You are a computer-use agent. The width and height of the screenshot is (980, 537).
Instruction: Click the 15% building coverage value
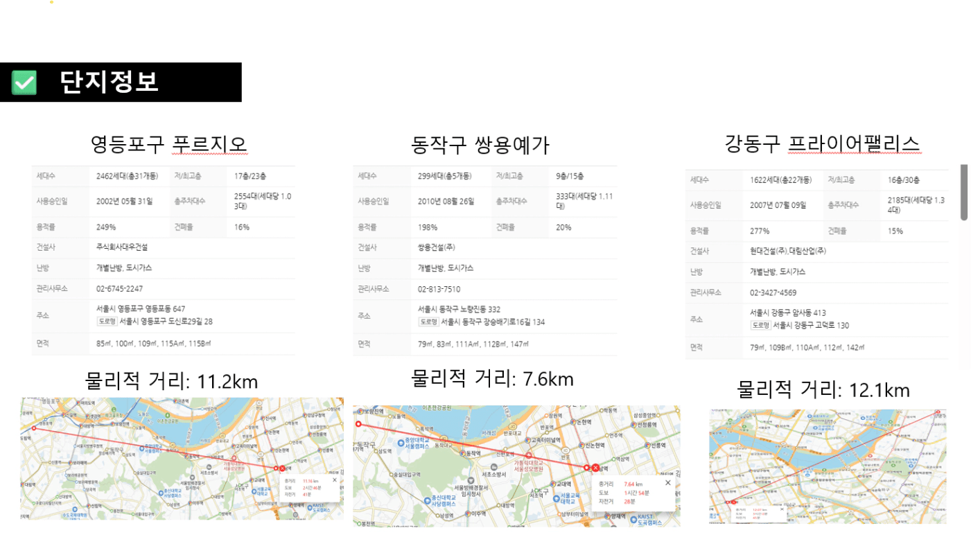click(x=895, y=231)
